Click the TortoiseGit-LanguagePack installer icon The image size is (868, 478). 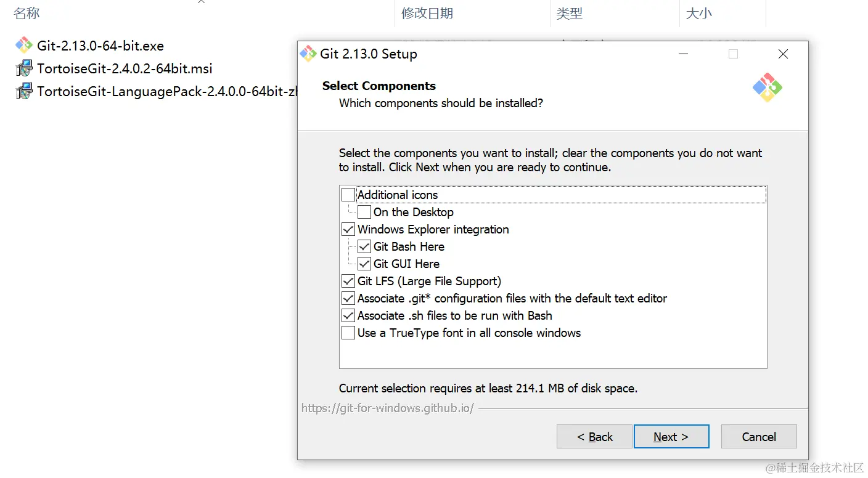[23, 91]
